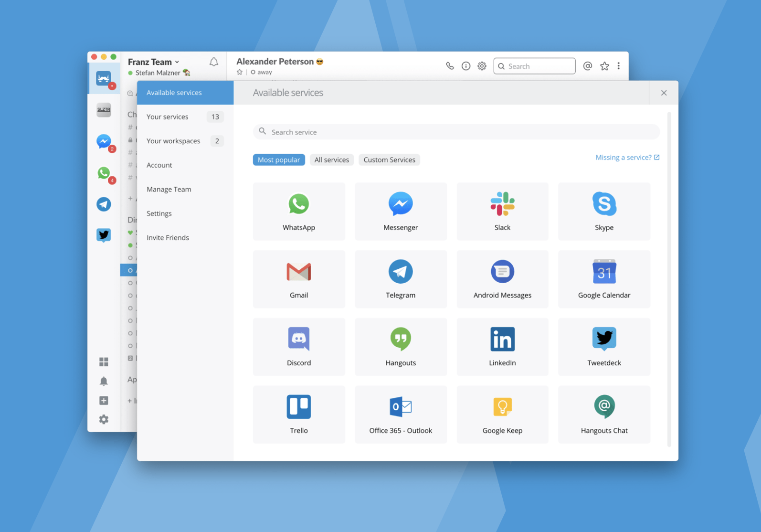761x532 pixels.
Task: Add the Hangouts service
Action: 401,347
